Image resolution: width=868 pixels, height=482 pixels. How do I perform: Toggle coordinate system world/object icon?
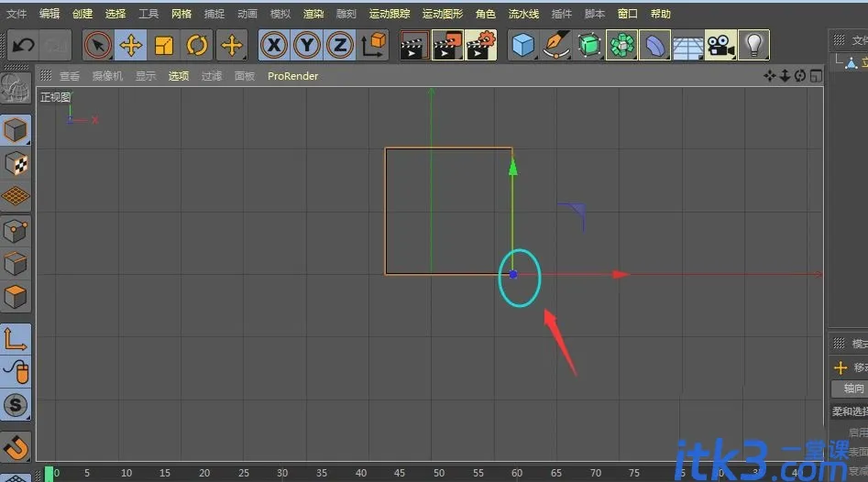[373, 46]
